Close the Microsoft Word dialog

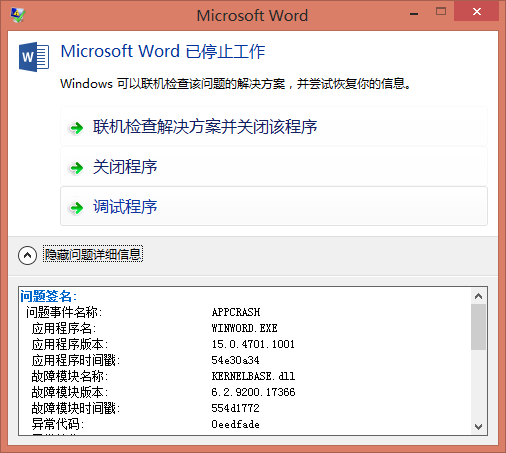pos(477,12)
